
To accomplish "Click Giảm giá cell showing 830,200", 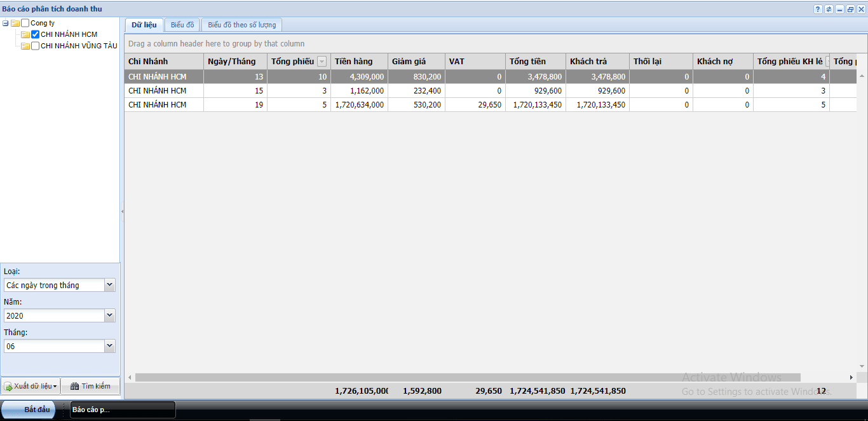I will tap(416, 76).
